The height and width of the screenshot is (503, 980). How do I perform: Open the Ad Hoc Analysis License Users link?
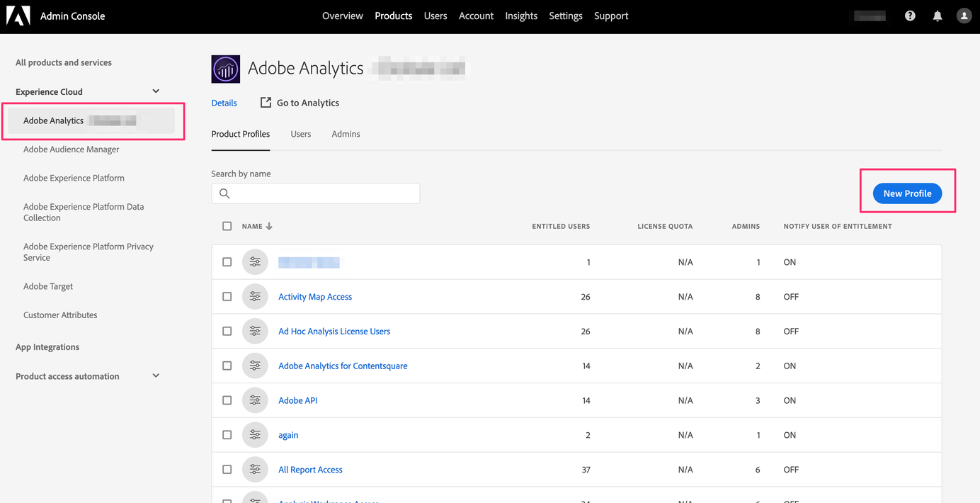pos(334,332)
